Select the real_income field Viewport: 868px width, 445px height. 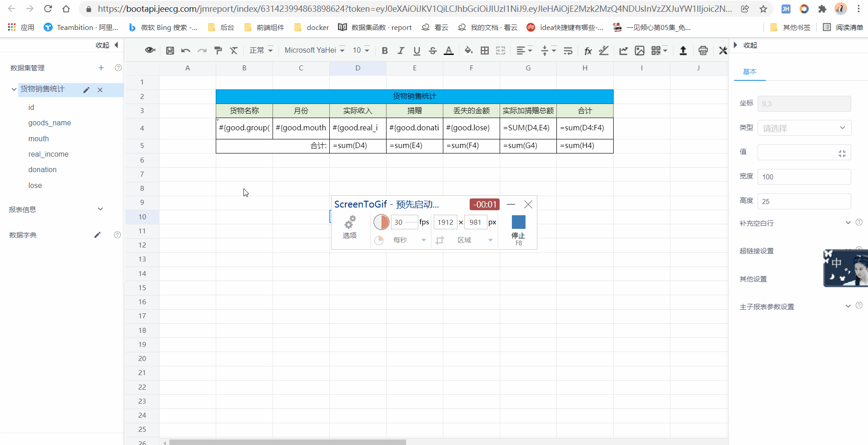[x=48, y=154]
